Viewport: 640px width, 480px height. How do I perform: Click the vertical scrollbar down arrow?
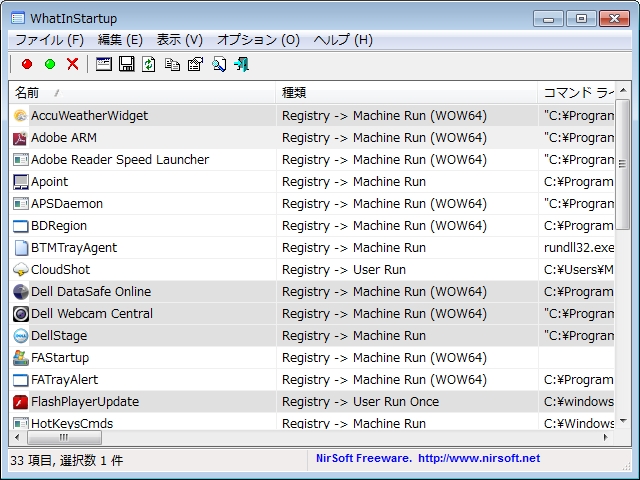pos(623,421)
